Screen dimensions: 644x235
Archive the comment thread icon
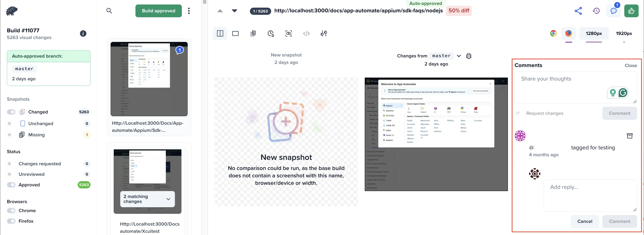629,136
